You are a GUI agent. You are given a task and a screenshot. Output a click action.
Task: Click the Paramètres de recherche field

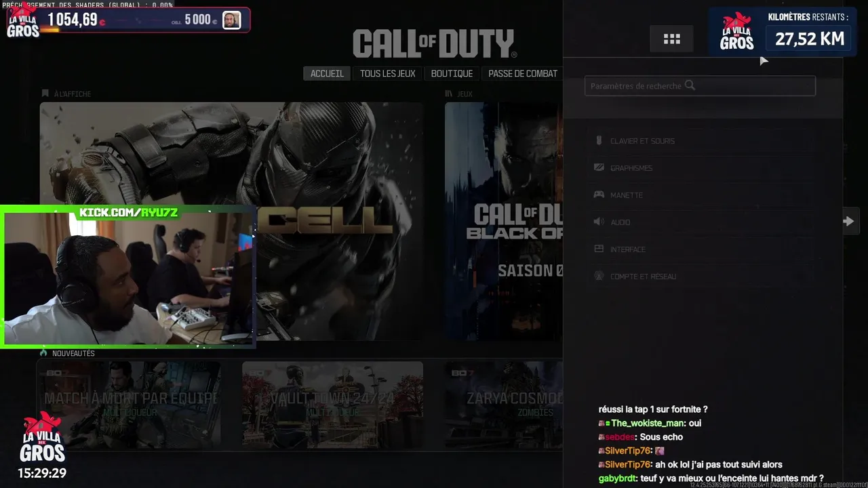coord(700,86)
